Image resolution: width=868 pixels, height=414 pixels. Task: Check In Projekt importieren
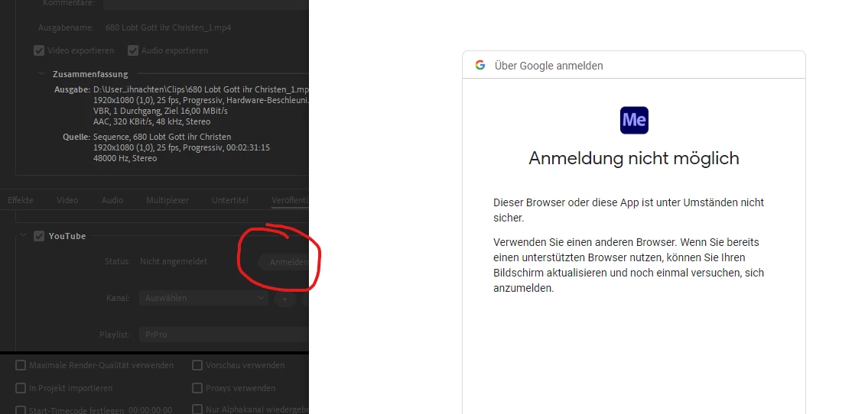click(21, 388)
